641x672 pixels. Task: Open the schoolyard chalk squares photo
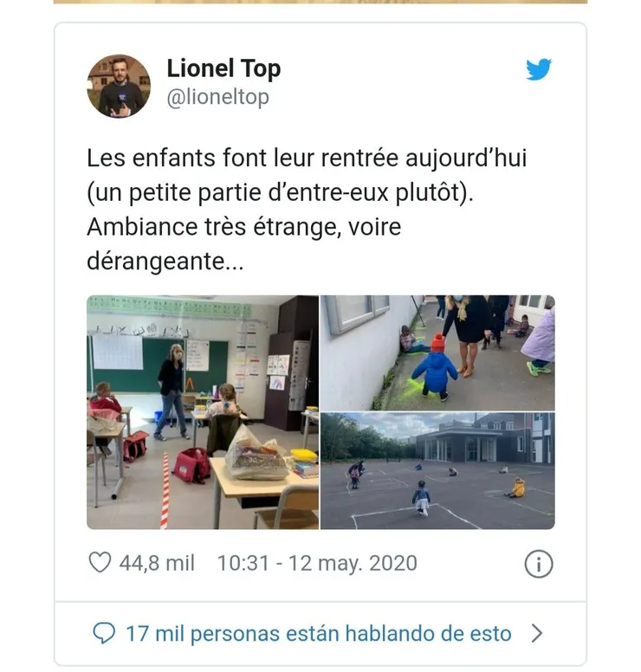coord(437,471)
